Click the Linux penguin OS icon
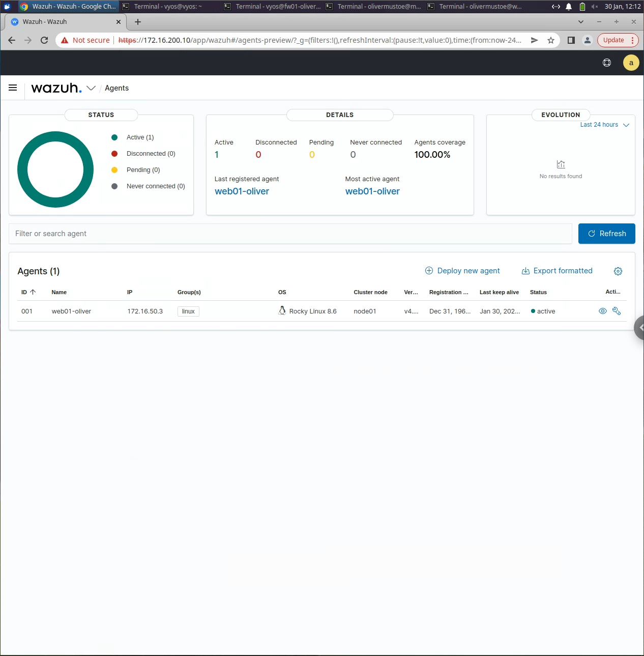644x656 pixels. click(282, 310)
